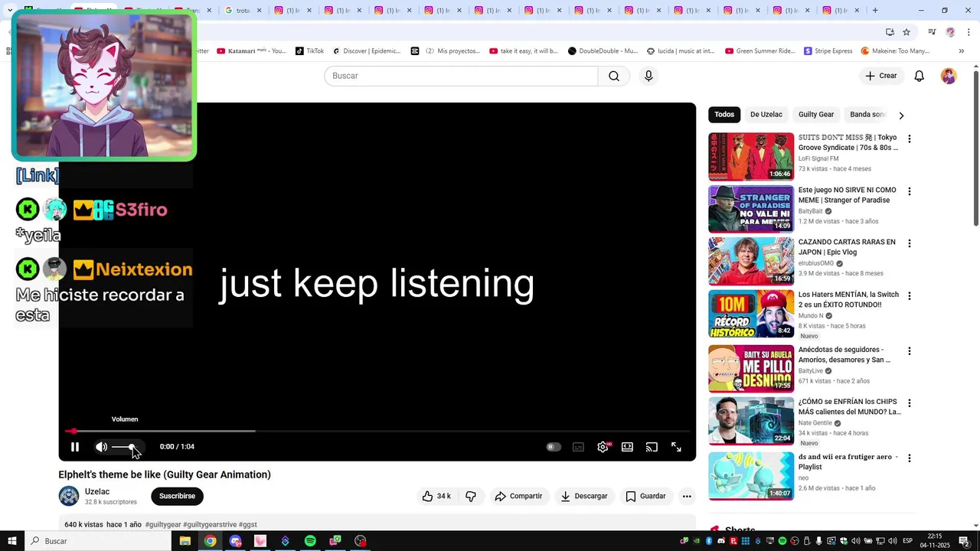Adjust the player volume slider
The width and height of the screenshot is (980, 551).
126,447
